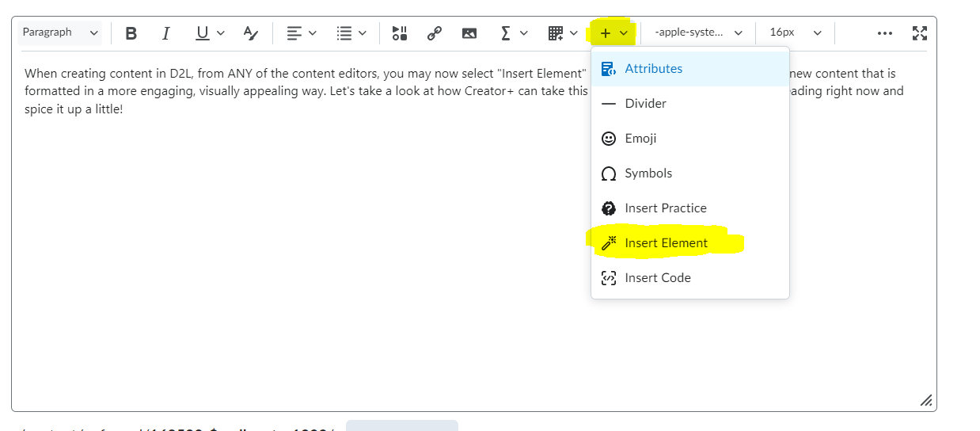Screen dimensions: 980x431
Task: Open more actions ellipsis menu
Action: coord(885,33)
